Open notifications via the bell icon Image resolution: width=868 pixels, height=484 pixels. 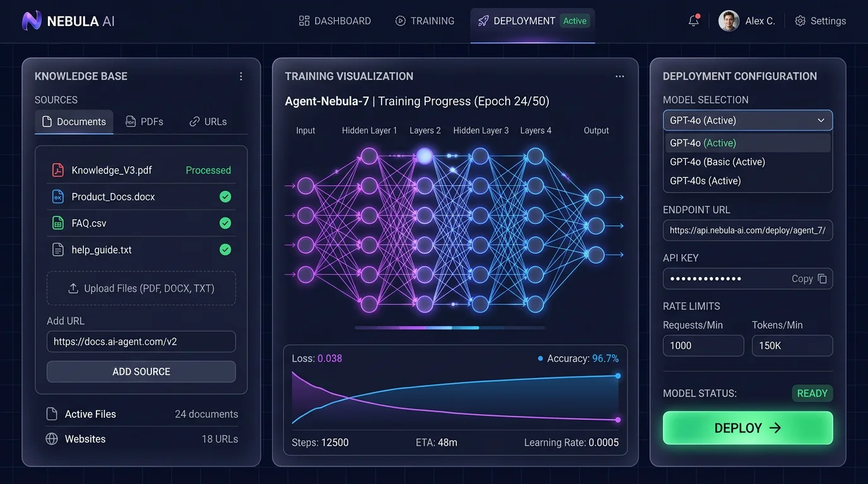693,20
